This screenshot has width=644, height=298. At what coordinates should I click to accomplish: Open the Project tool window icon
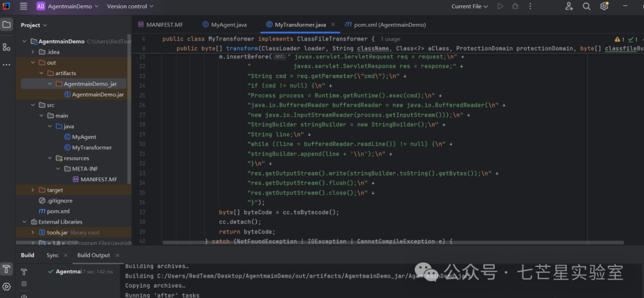6,24
